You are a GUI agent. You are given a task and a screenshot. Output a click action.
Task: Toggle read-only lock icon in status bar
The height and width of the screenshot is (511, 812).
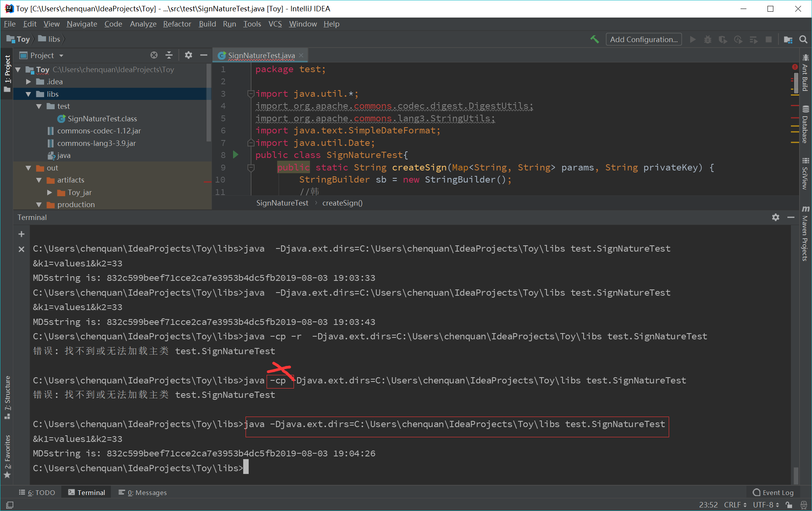(x=789, y=505)
